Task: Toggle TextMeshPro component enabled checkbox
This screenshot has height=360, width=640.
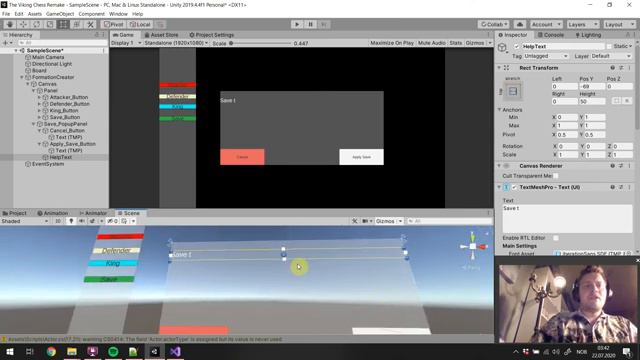Action: pos(514,187)
